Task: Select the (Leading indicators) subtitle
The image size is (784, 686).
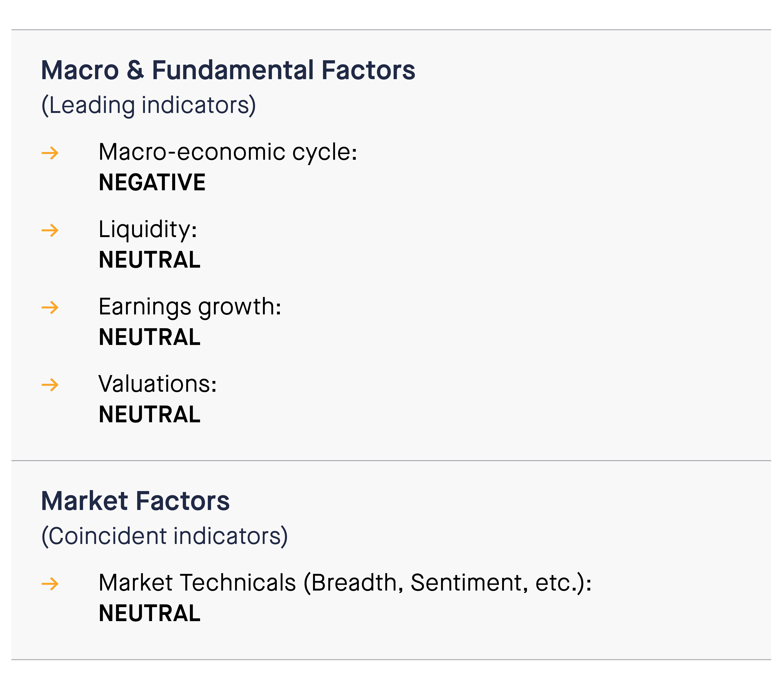Action: (x=149, y=105)
